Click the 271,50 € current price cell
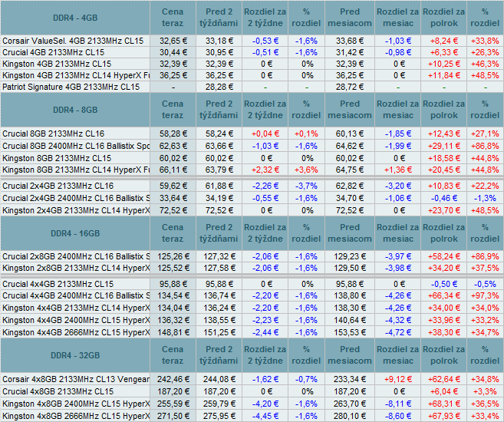The image size is (504, 422). tap(173, 416)
